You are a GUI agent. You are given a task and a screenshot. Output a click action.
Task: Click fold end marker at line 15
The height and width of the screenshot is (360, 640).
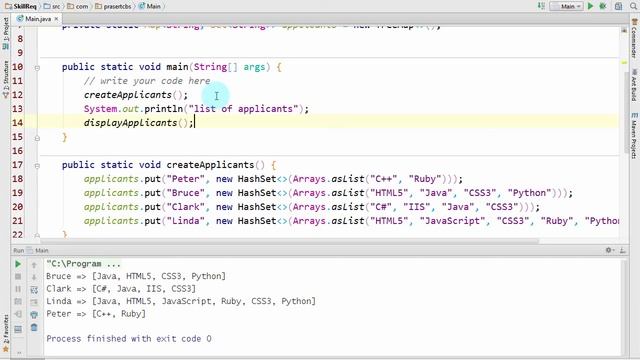[x=37, y=138]
